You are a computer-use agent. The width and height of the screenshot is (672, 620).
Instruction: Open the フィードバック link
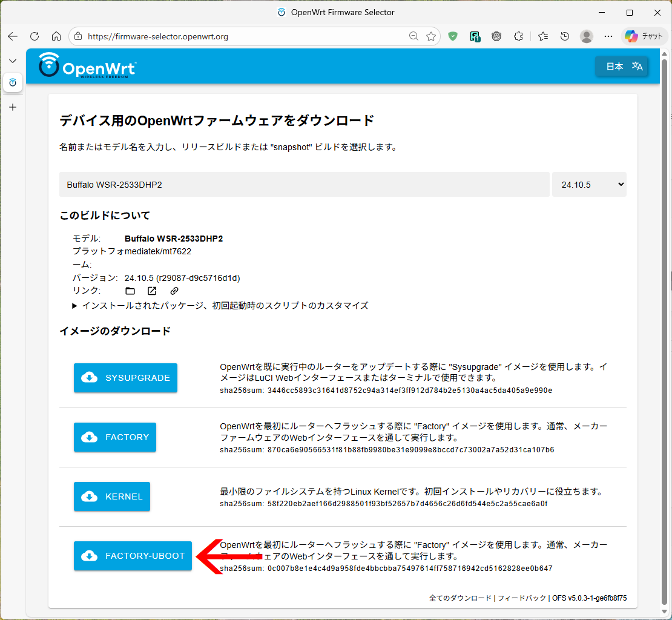(522, 598)
